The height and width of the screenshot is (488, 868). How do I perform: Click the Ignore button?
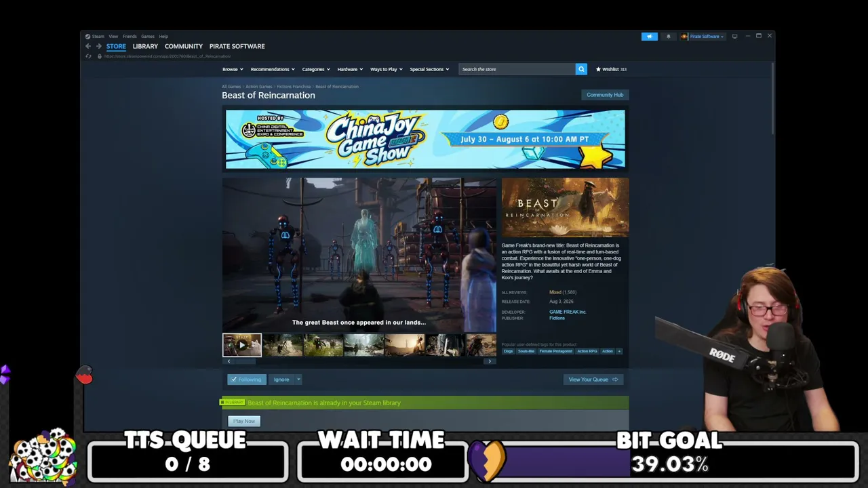point(281,380)
